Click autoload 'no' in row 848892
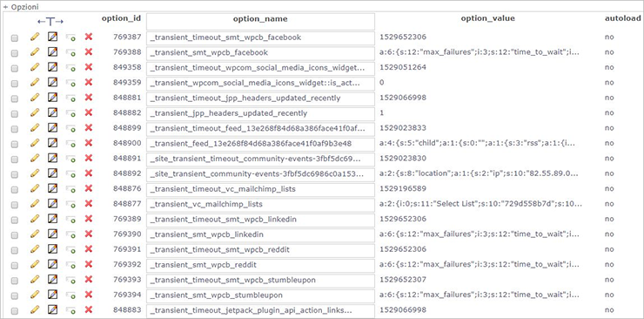Screen dimensions: 644x319 pyautogui.click(x=609, y=173)
